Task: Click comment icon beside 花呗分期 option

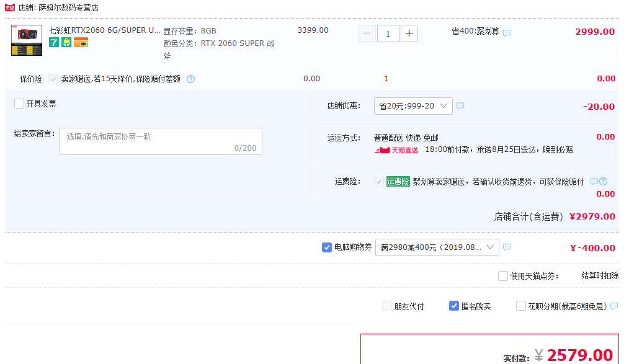Action: 614,306
